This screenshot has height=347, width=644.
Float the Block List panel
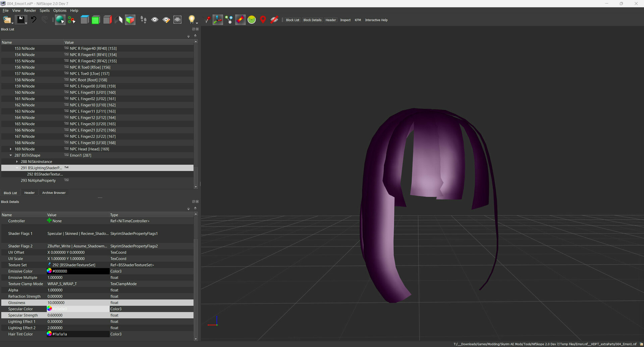tap(193, 29)
